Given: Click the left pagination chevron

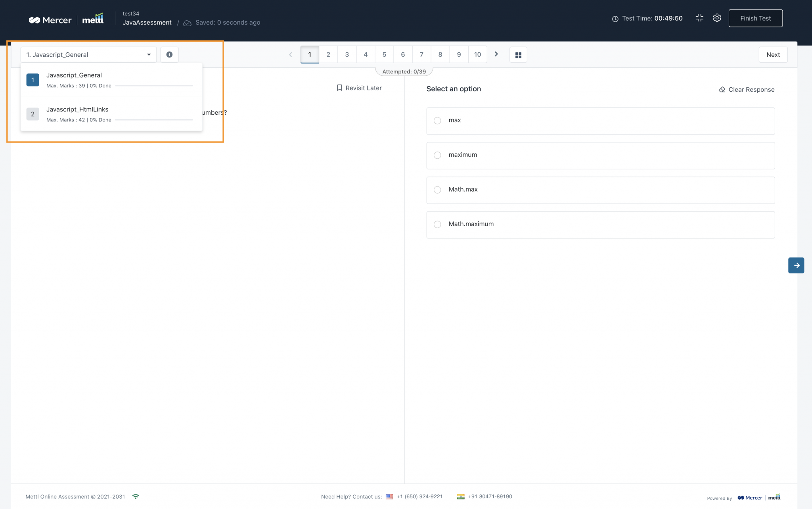Looking at the screenshot, I should (x=291, y=54).
